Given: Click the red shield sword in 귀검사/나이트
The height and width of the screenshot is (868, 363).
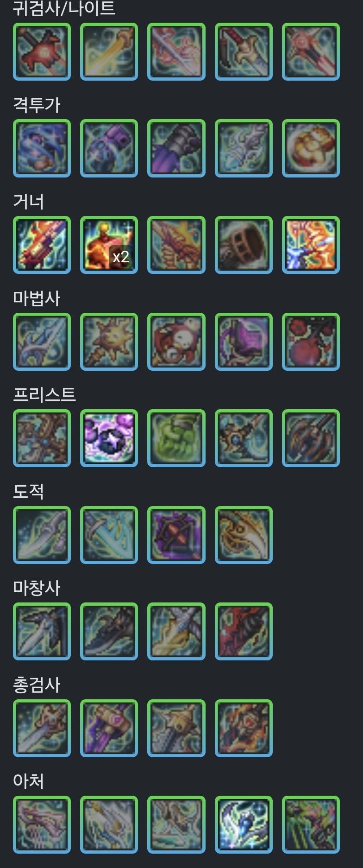Looking at the screenshot, I should click(x=42, y=51).
